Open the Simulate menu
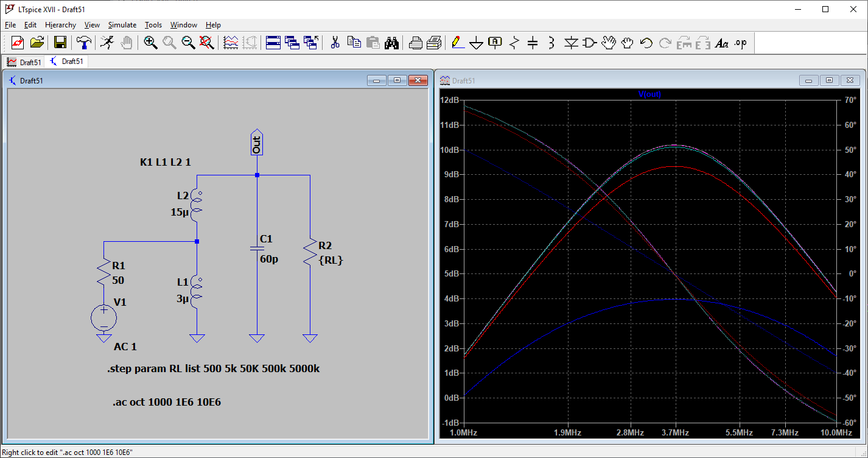This screenshot has height=458, width=868. point(122,25)
